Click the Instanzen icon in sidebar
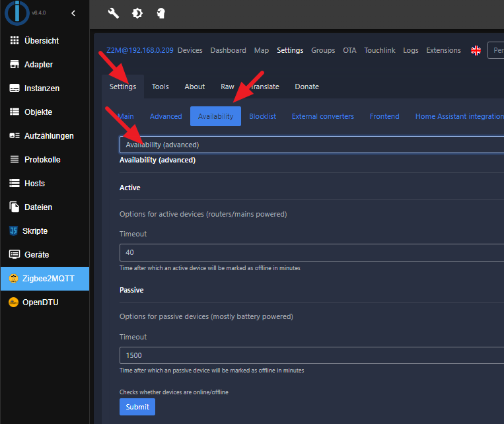This screenshot has height=424, width=504. point(15,88)
